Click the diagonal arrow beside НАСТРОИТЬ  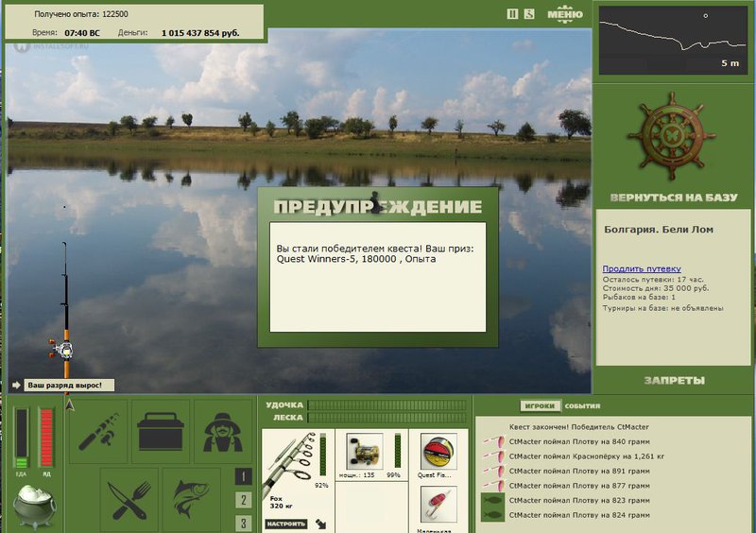320,524
